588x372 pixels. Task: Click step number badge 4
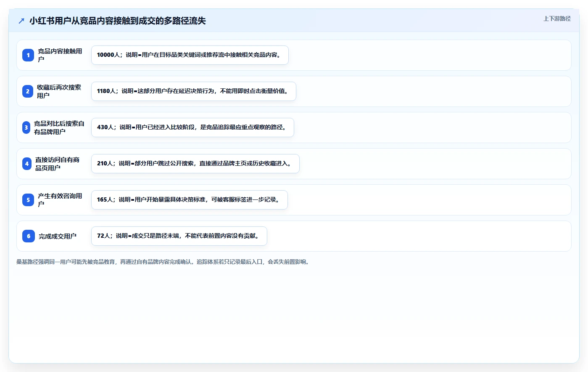click(27, 164)
